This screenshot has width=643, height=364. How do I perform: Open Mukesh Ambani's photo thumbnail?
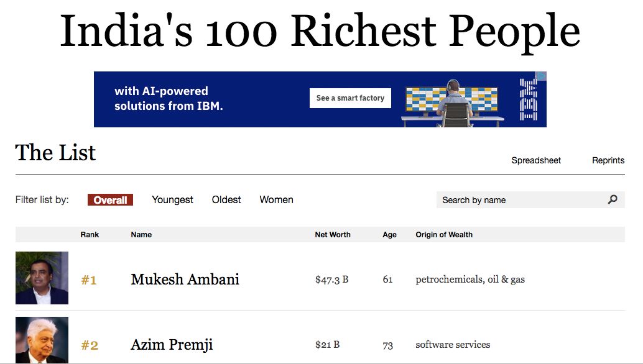[42, 278]
